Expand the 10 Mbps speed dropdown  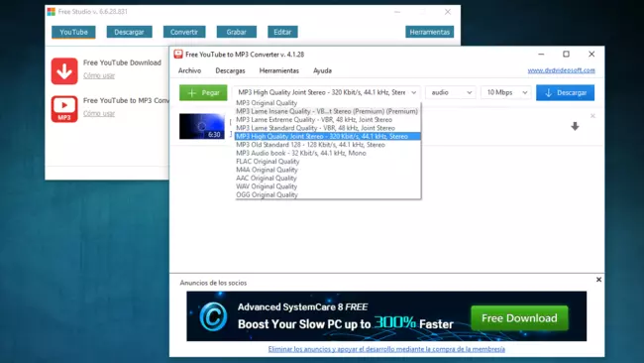coord(506,92)
